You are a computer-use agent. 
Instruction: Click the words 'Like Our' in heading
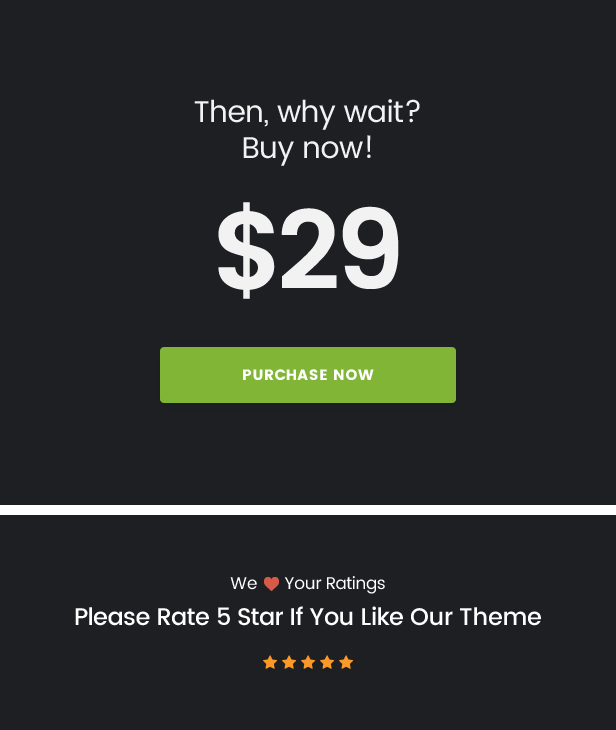pyautogui.click(x=406, y=617)
